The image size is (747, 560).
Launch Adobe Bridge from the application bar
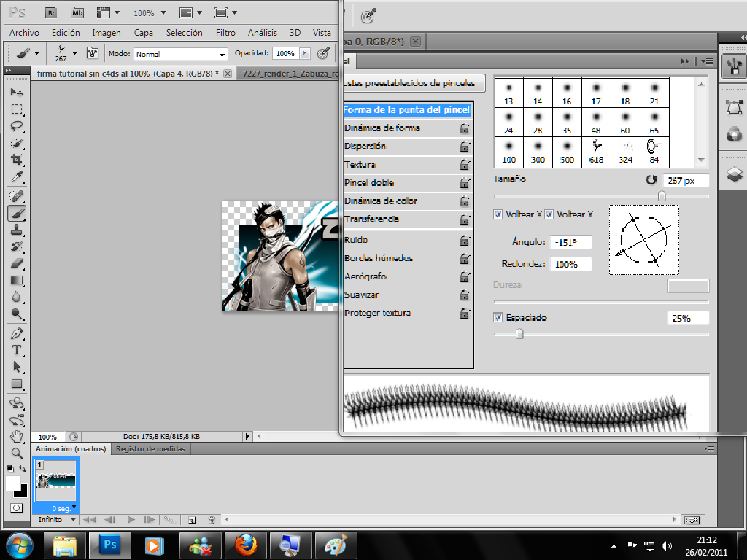pyautogui.click(x=51, y=13)
